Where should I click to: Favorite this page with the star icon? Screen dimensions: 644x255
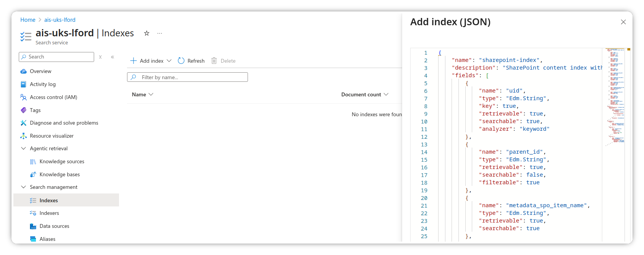[147, 33]
